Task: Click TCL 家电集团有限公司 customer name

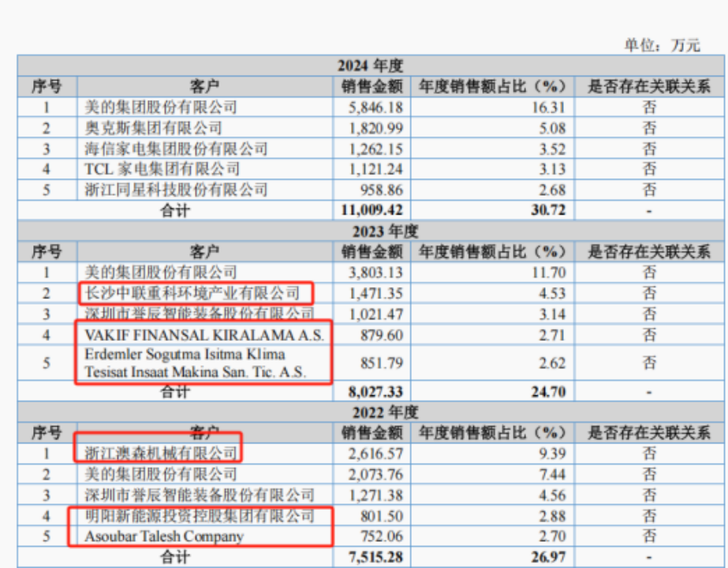Action: 162,169
